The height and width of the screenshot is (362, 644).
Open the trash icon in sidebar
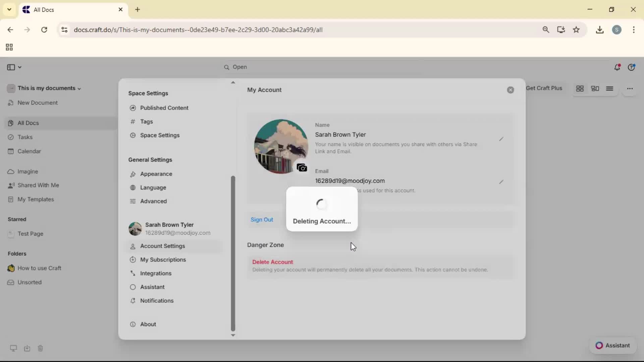(40, 348)
